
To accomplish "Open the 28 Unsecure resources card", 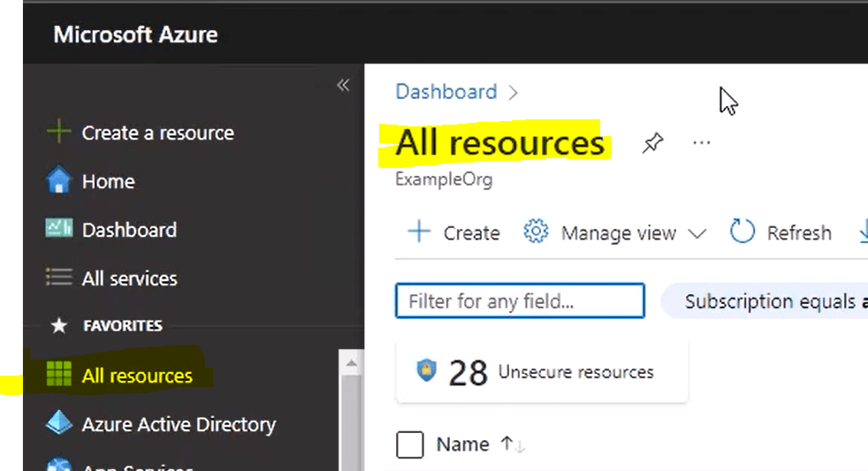I will pos(542,372).
